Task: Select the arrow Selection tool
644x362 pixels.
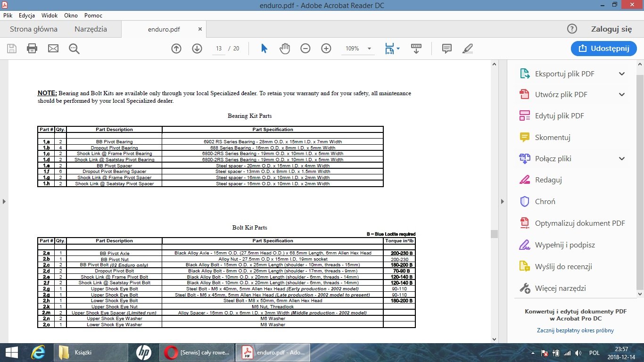Action: tap(264, 48)
